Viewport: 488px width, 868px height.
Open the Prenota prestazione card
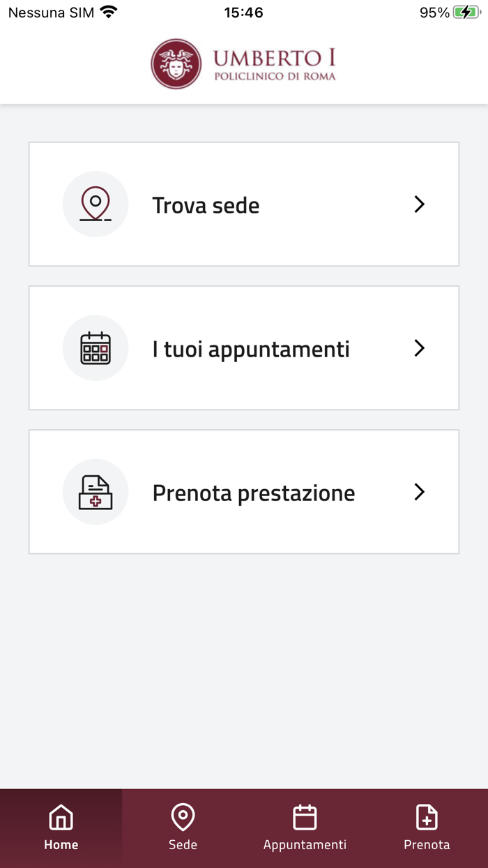243,491
